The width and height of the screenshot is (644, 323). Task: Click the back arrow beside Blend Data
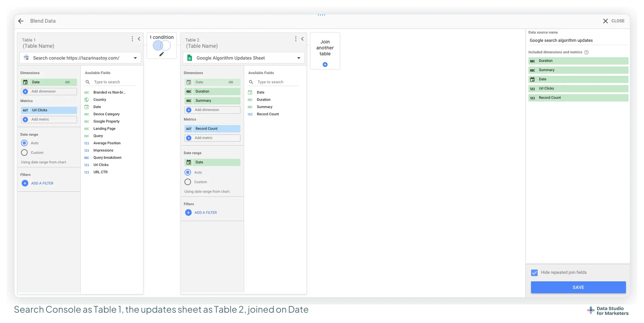21,21
